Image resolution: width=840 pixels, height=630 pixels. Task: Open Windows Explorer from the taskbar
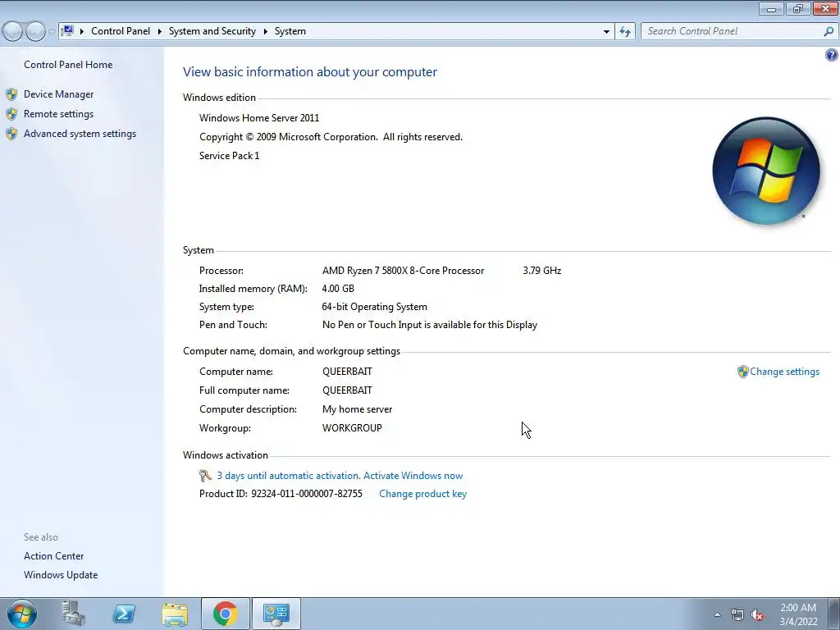175,614
